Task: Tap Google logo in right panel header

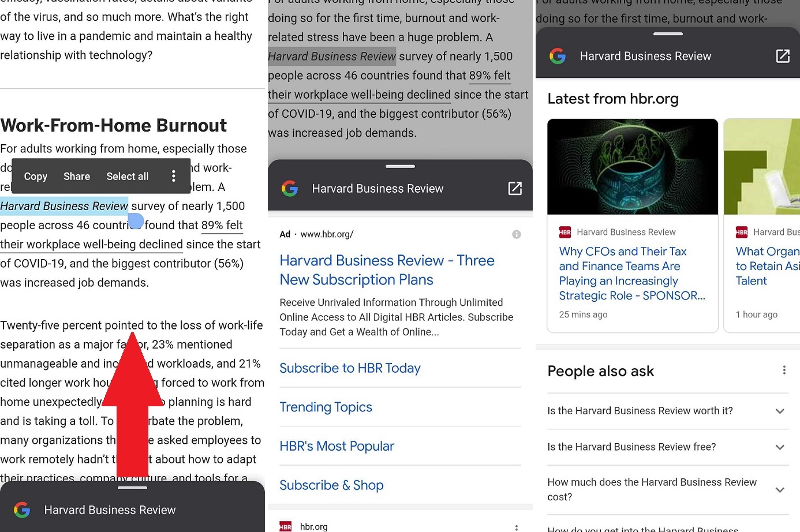Action: (x=558, y=56)
